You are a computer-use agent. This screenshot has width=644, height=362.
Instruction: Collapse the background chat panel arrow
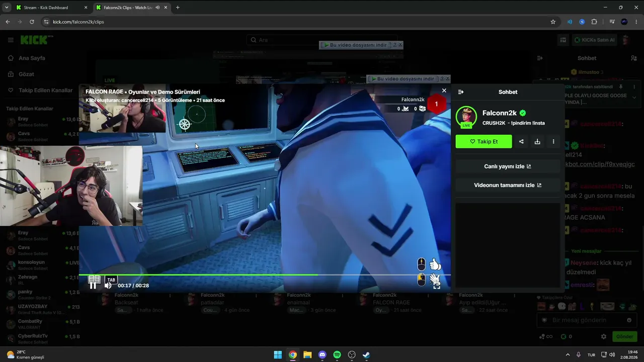(540, 58)
